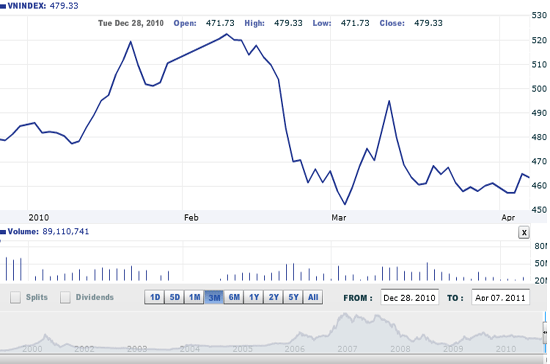Enable the Dividends checkbox

coord(65,297)
